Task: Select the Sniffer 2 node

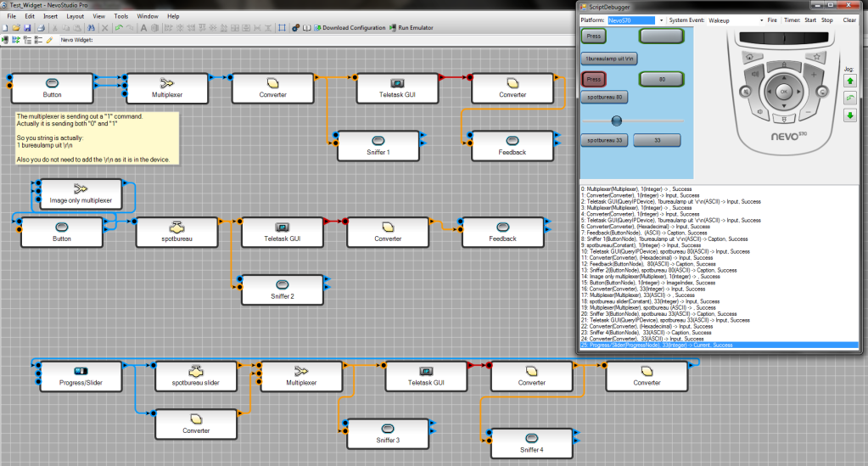Action: coord(283,289)
